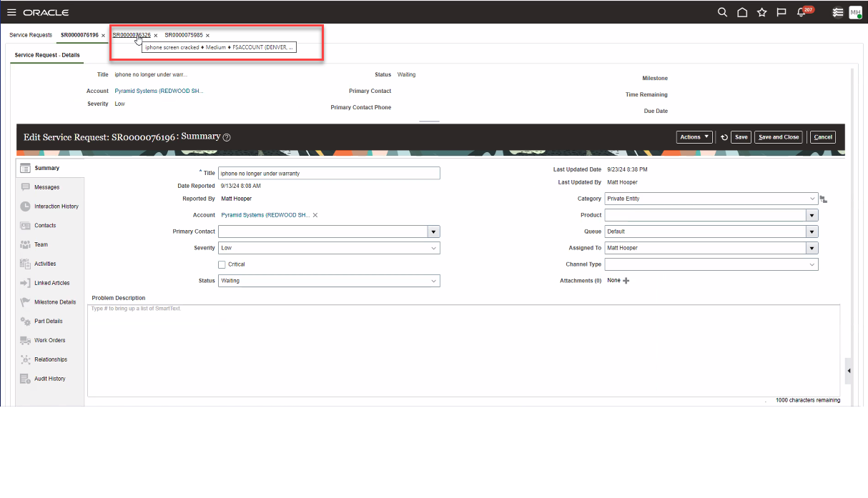The height and width of the screenshot is (498, 868).
Task: Select the Work Orders sidebar item
Action: [49, 339]
